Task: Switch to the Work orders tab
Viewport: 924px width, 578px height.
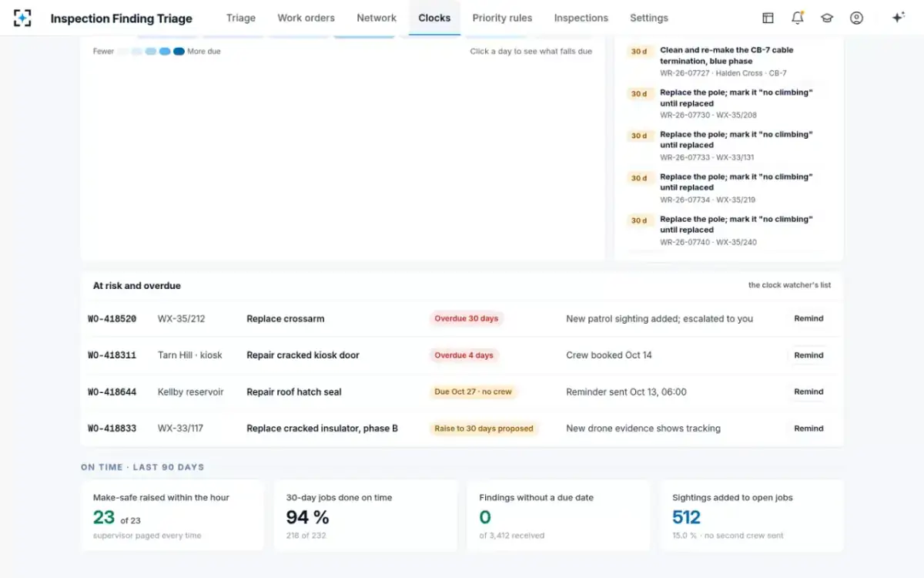Action: [x=306, y=18]
